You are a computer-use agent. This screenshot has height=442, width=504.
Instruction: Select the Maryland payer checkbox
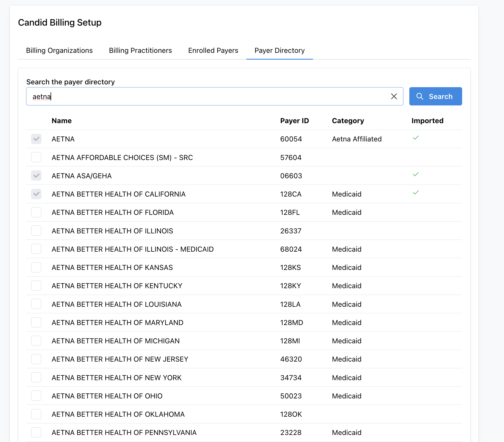36,323
